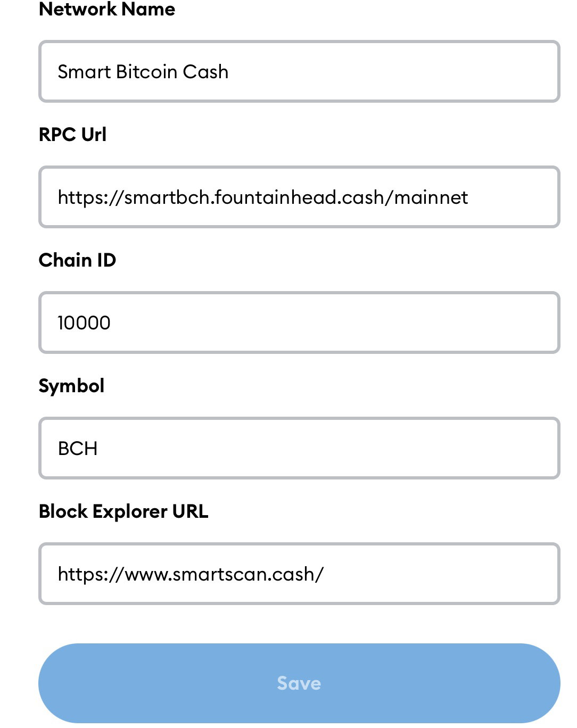Screen dimensions: 577x728
Task: Click on the 10000 value
Action: [84, 323]
